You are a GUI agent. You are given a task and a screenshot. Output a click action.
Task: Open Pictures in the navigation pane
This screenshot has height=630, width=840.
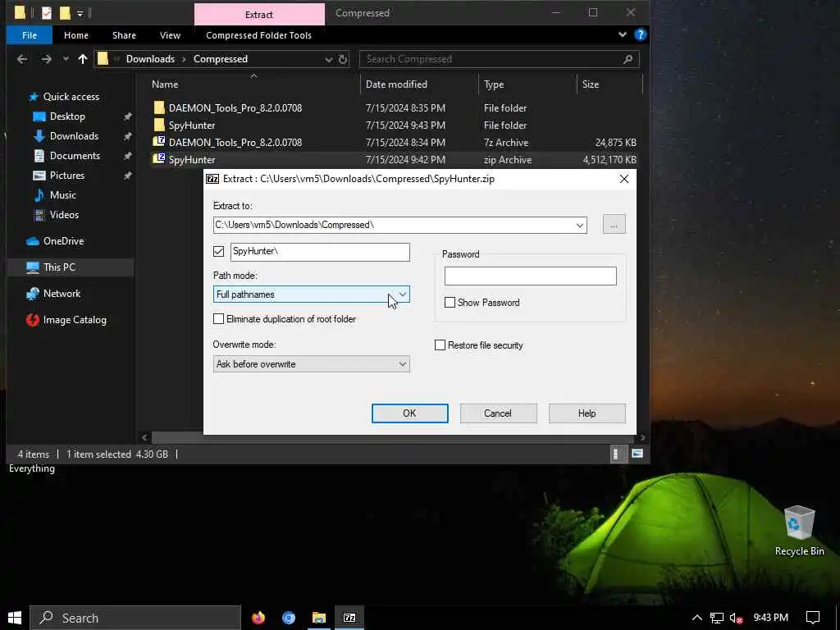pos(66,176)
